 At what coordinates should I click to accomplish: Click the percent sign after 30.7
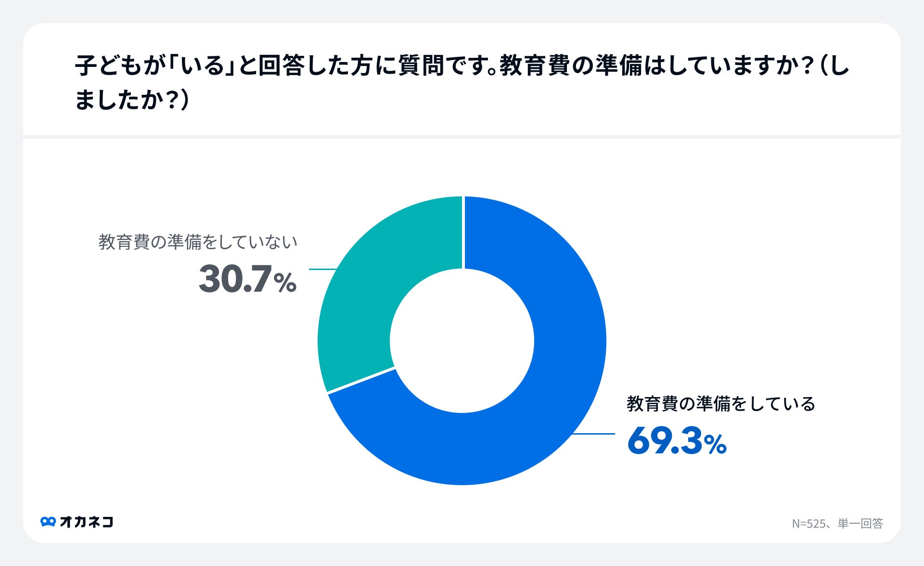pyautogui.click(x=285, y=283)
